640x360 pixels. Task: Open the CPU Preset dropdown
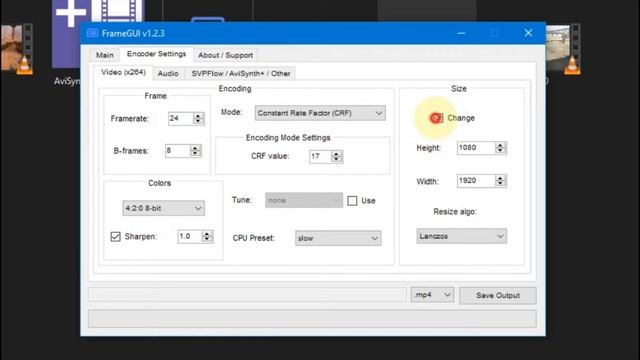[338, 238]
